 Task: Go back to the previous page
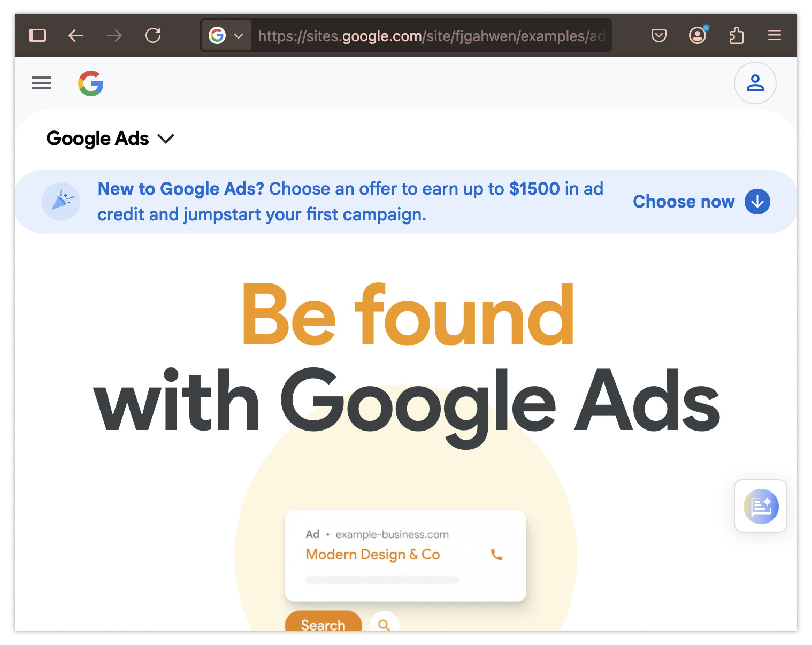(76, 35)
